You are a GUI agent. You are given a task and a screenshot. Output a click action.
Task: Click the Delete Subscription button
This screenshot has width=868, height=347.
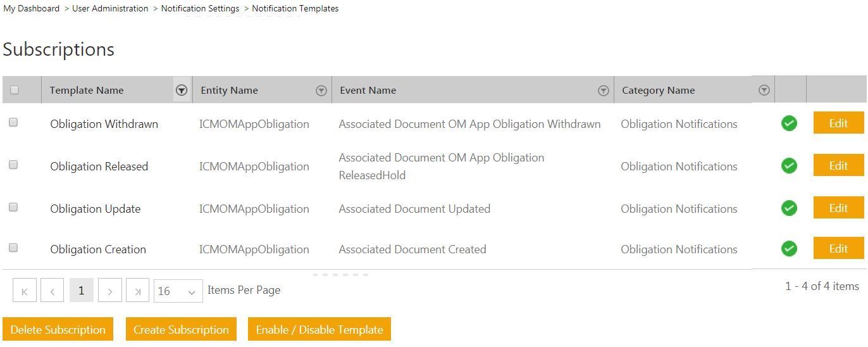(58, 329)
